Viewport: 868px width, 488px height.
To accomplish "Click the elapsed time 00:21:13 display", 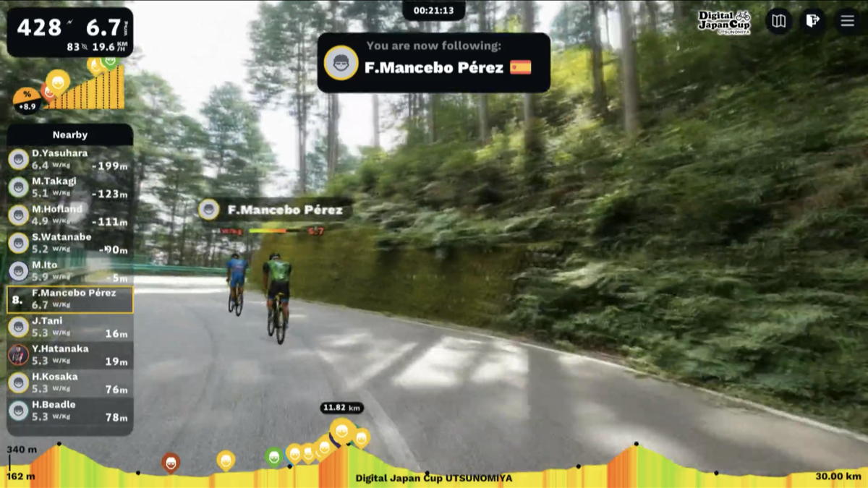I will click(x=434, y=10).
